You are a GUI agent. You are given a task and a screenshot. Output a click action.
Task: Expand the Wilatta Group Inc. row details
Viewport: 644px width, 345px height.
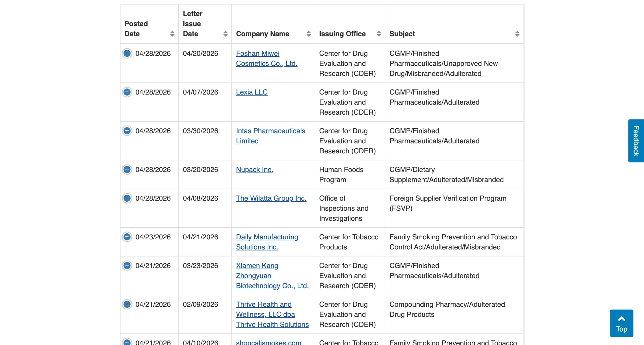[127, 198]
